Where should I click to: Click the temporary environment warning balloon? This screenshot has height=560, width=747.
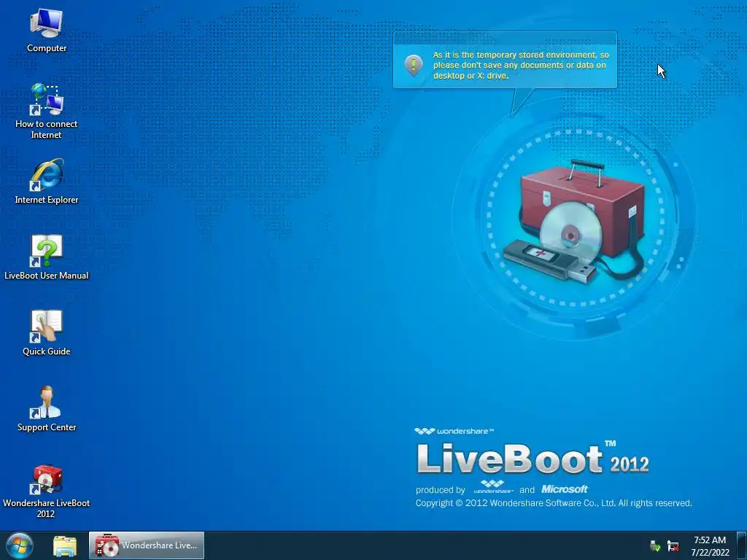tap(505, 61)
